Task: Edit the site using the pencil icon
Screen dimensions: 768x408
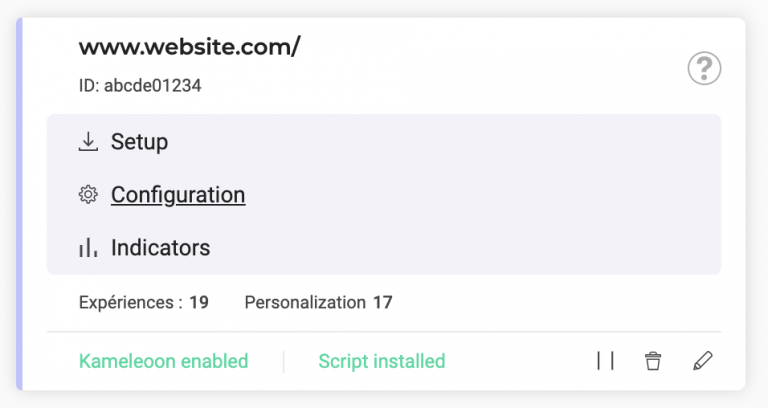Action: [703, 361]
